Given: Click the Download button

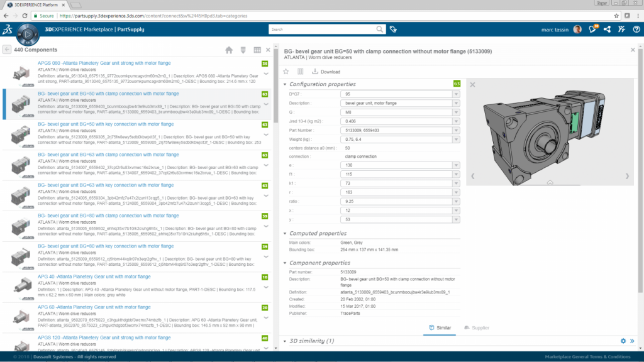Looking at the screenshot, I should (x=326, y=72).
